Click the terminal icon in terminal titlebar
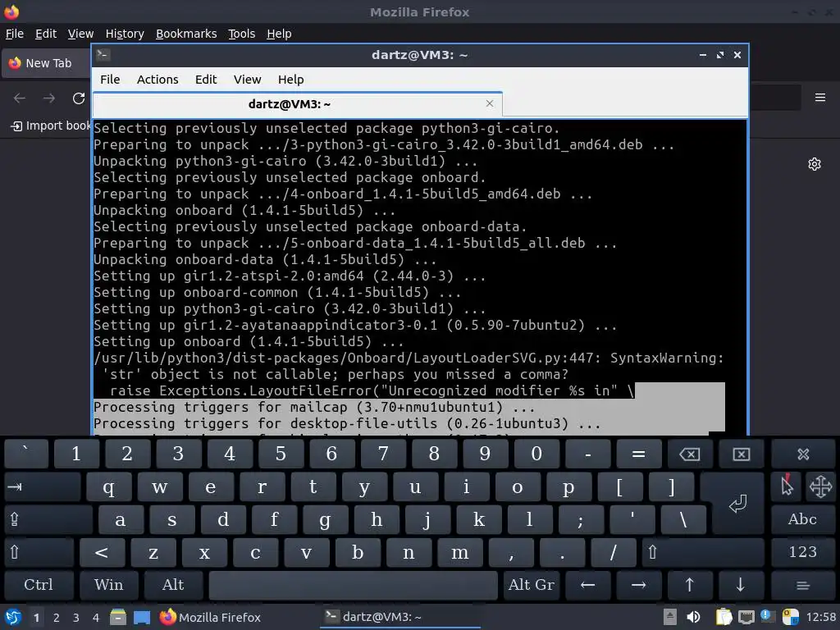This screenshot has height=630, width=840. click(103, 55)
